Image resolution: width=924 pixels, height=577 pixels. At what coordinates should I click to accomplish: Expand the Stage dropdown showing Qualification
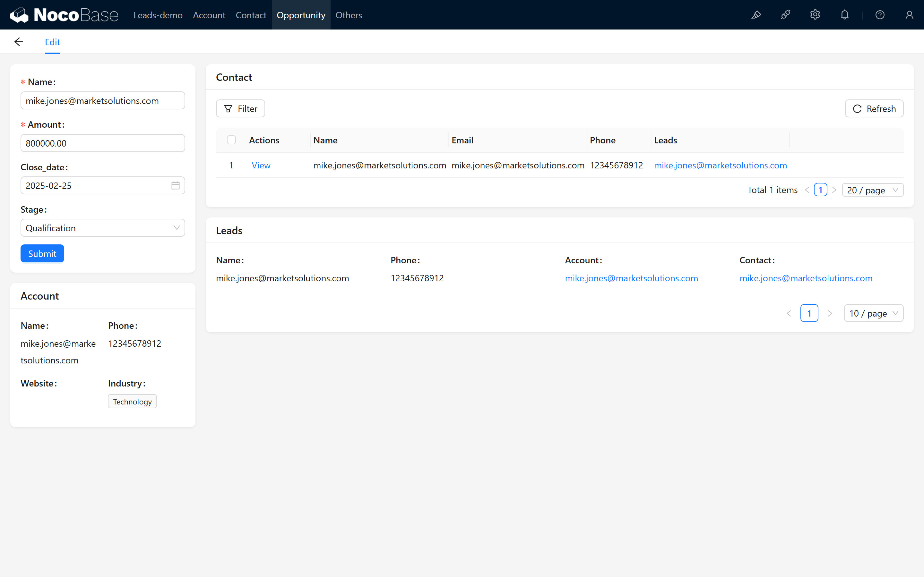click(103, 228)
